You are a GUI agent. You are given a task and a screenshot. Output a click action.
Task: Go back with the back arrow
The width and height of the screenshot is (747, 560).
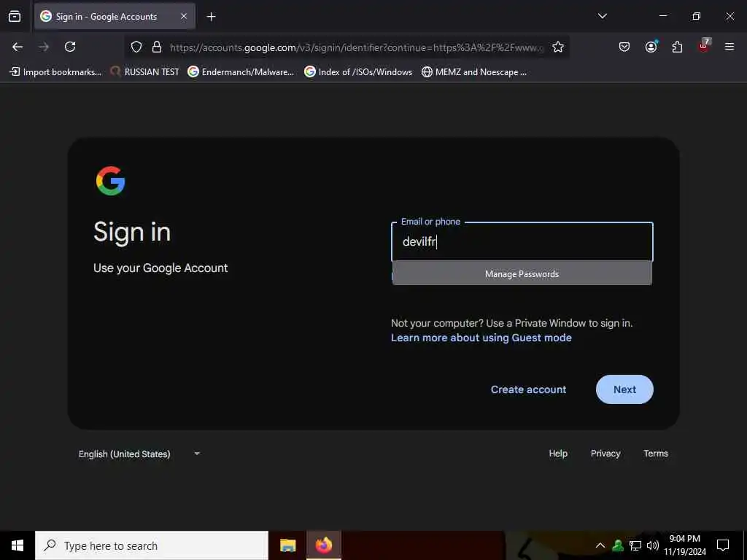(x=18, y=47)
